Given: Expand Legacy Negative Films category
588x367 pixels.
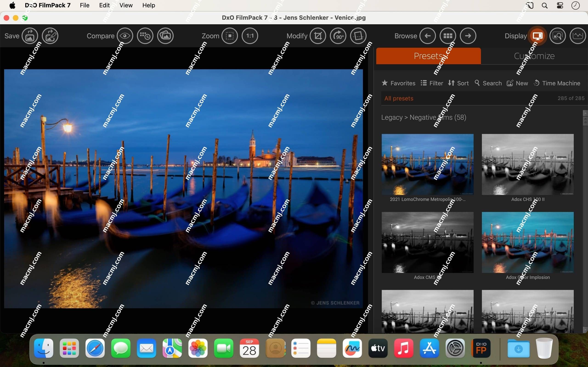Looking at the screenshot, I should [423, 117].
